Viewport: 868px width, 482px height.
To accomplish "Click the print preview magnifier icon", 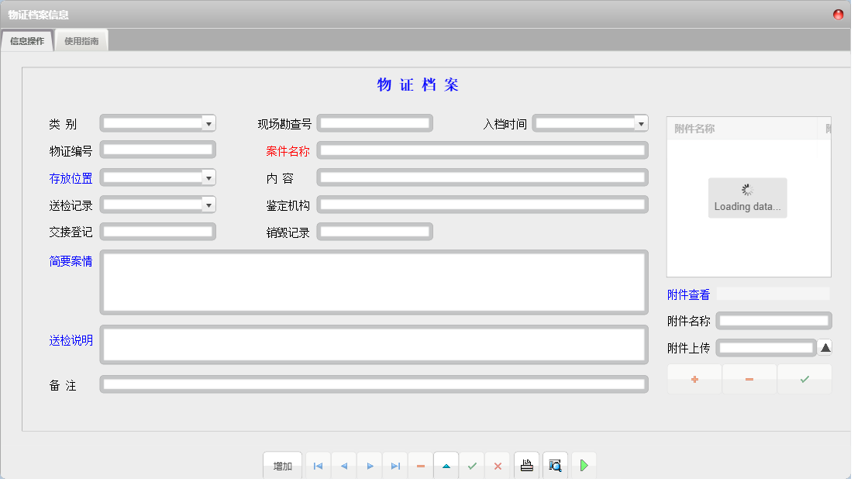I will pos(555,465).
